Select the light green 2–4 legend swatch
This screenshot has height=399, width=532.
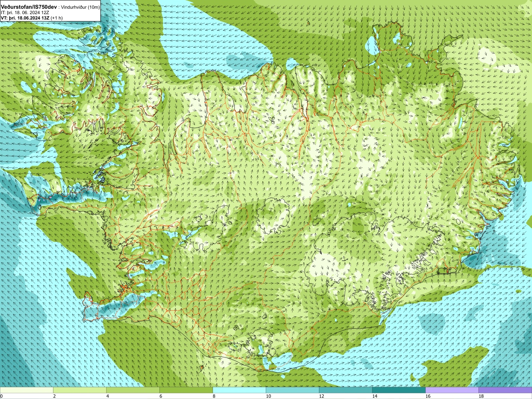pyautogui.click(x=80, y=390)
